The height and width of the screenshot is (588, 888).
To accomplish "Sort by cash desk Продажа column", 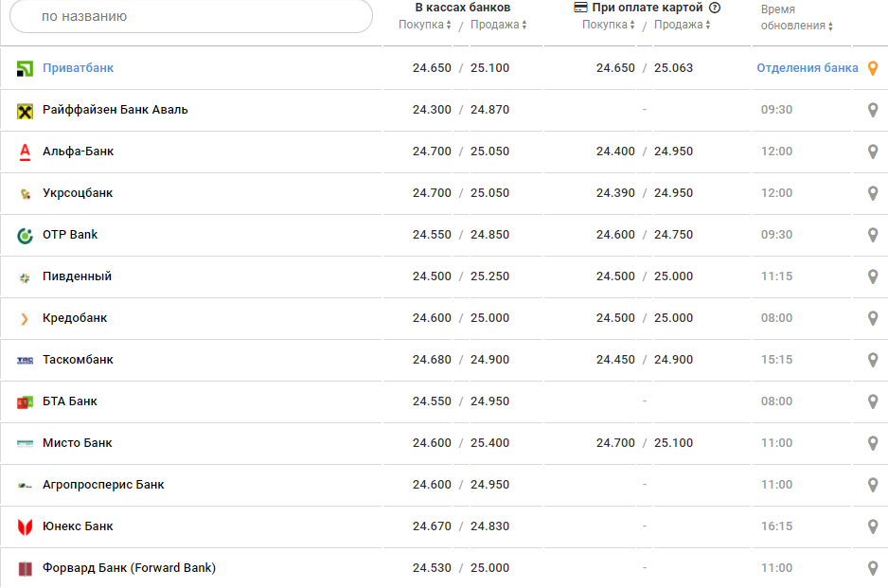I will [x=498, y=25].
